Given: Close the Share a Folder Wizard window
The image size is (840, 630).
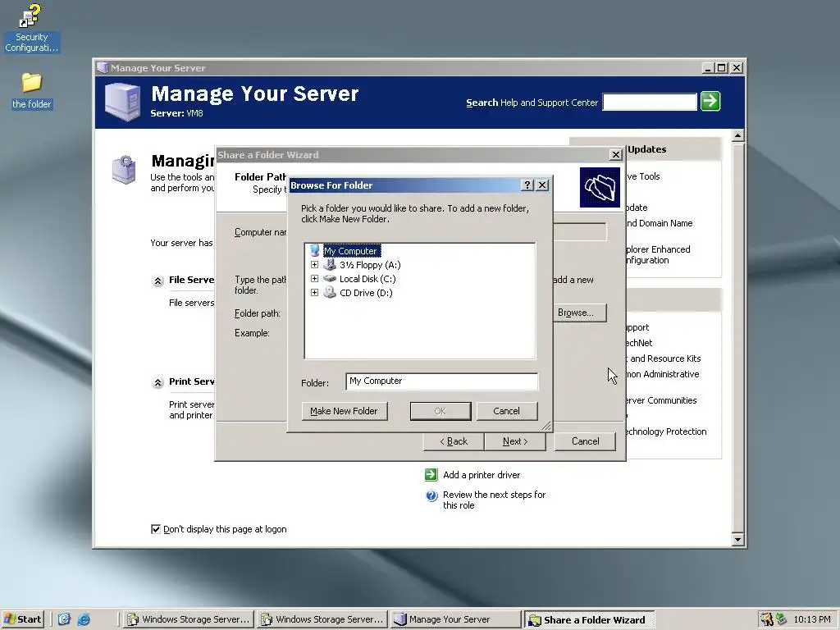Looking at the screenshot, I should point(615,155).
